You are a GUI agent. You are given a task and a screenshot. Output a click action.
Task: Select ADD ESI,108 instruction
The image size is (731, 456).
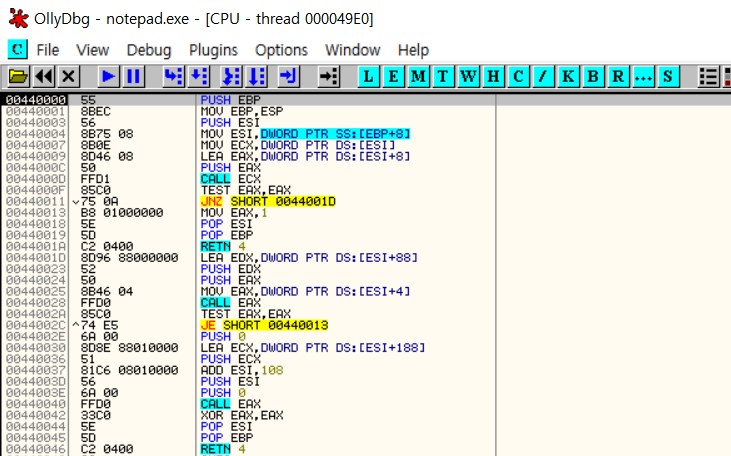pos(242,370)
